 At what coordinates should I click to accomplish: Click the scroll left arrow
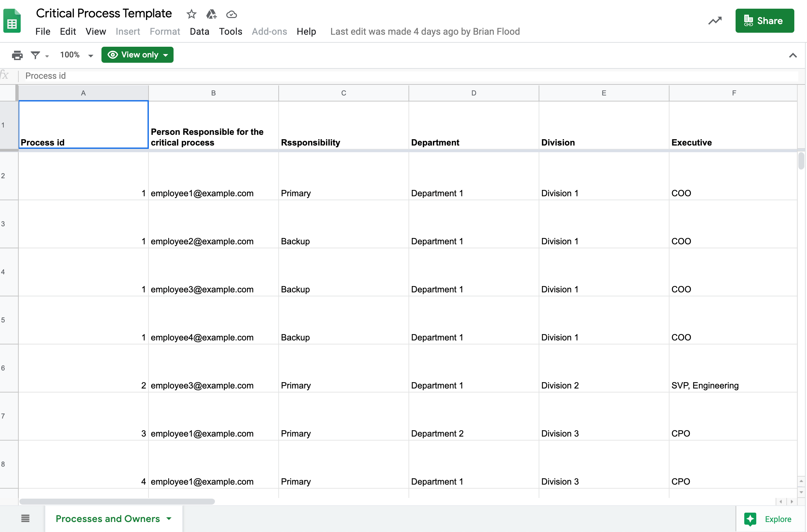click(781, 502)
